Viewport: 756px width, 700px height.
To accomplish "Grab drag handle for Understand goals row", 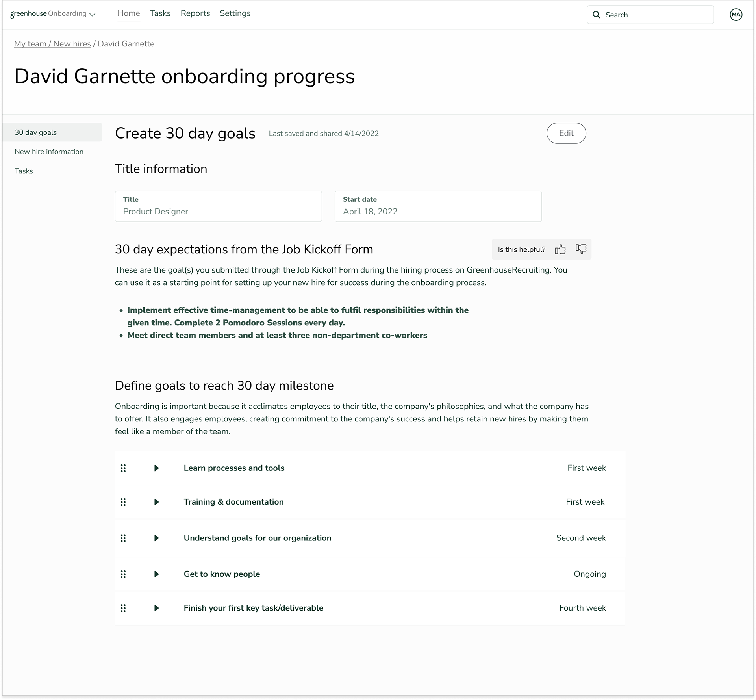I will point(123,538).
